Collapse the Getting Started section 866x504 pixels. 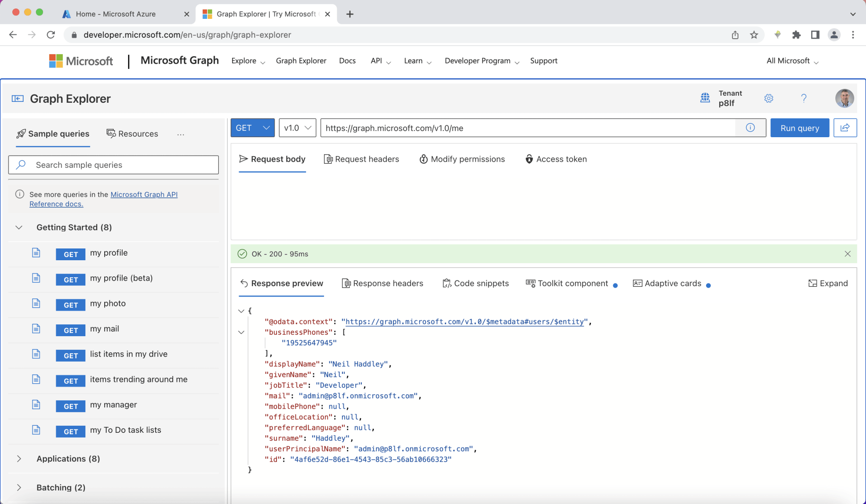19,227
